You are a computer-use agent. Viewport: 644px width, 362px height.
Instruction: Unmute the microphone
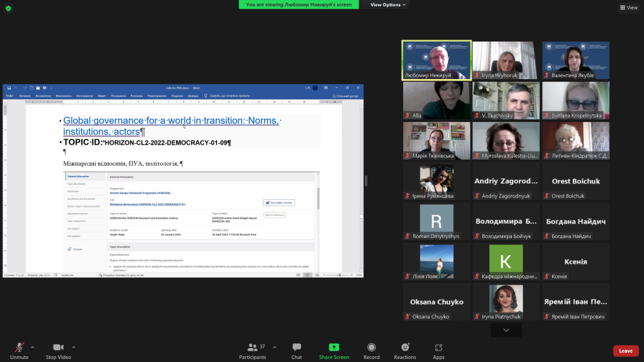pyautogui.click(x=19, y=351)
